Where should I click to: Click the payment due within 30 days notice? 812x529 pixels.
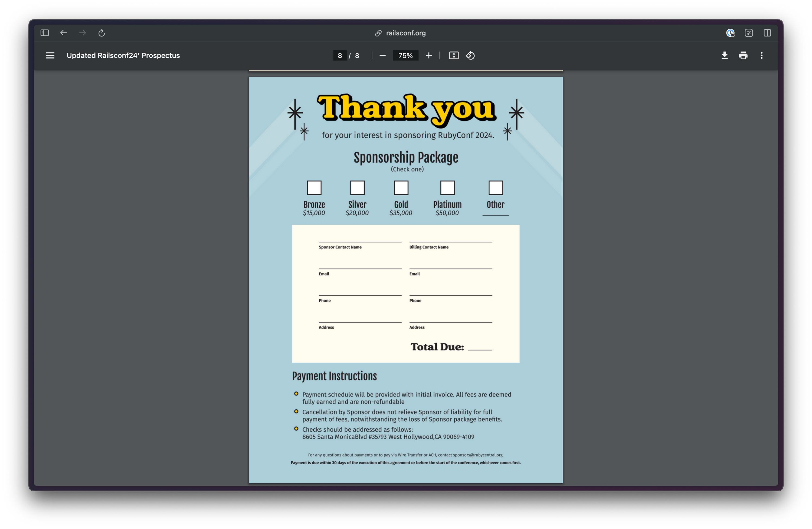pos(406,462)
